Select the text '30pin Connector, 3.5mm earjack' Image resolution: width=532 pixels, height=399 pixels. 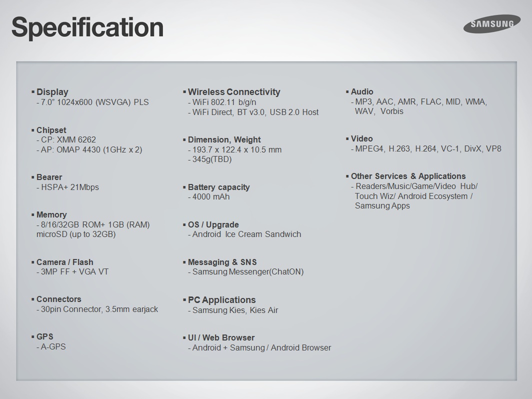click(x=99, y=309)
